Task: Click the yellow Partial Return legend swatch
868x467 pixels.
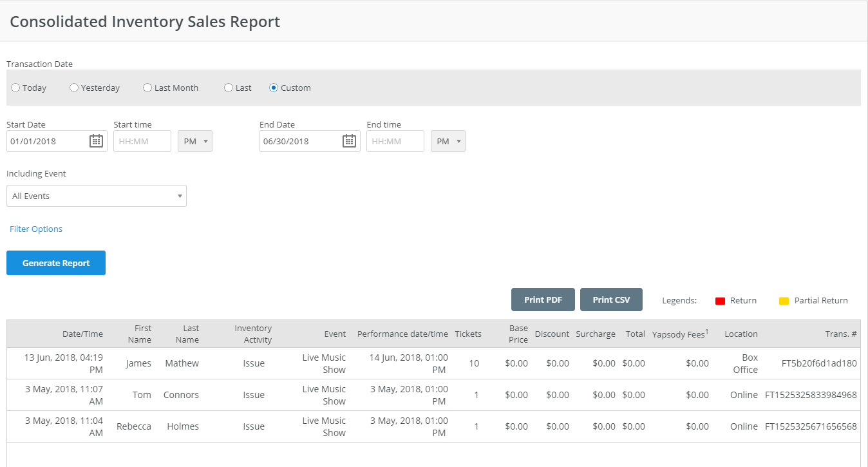Action: pos(784,301)
